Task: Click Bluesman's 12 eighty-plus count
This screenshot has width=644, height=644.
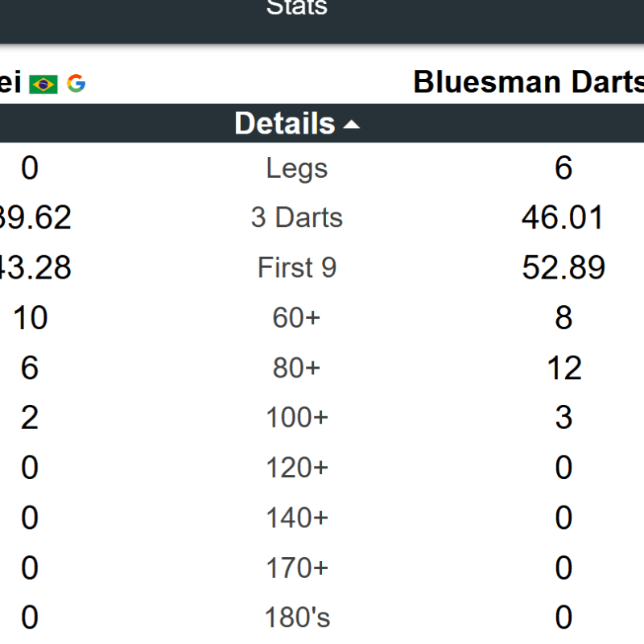Action: [x=564, y=368]
